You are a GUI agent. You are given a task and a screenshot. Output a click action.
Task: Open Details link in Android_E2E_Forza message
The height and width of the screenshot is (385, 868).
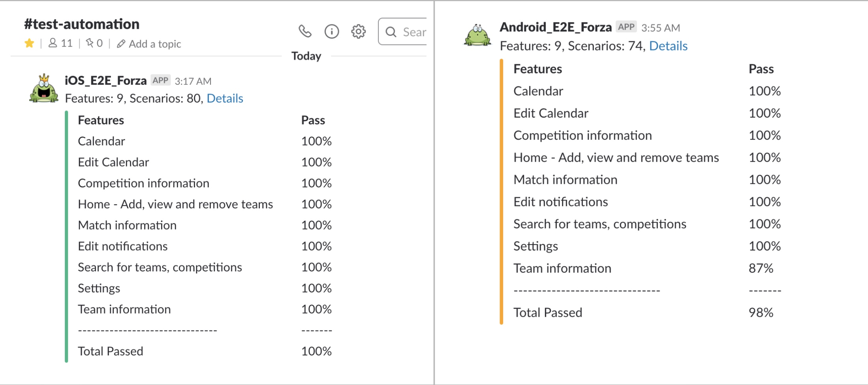coord(668,46)
